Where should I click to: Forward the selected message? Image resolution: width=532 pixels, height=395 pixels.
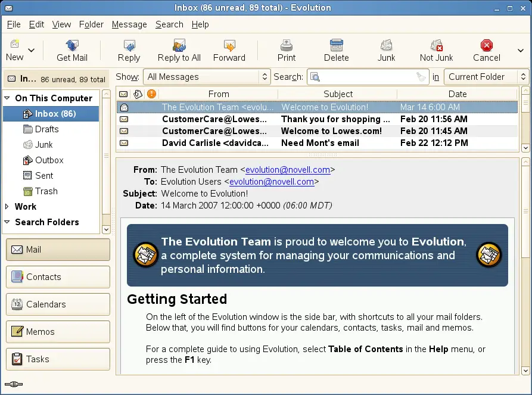point(229,46)
